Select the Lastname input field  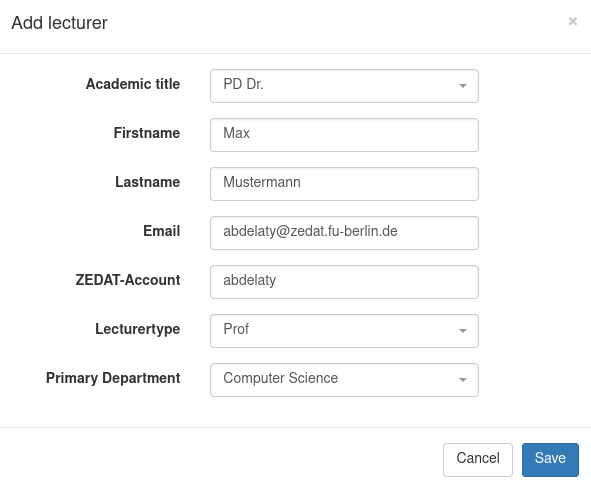click(344, 184)
